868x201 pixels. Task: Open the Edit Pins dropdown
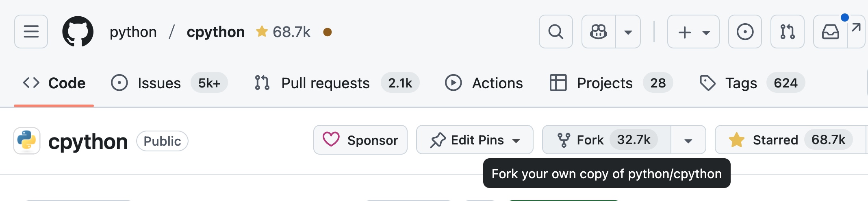click(475, 140)
